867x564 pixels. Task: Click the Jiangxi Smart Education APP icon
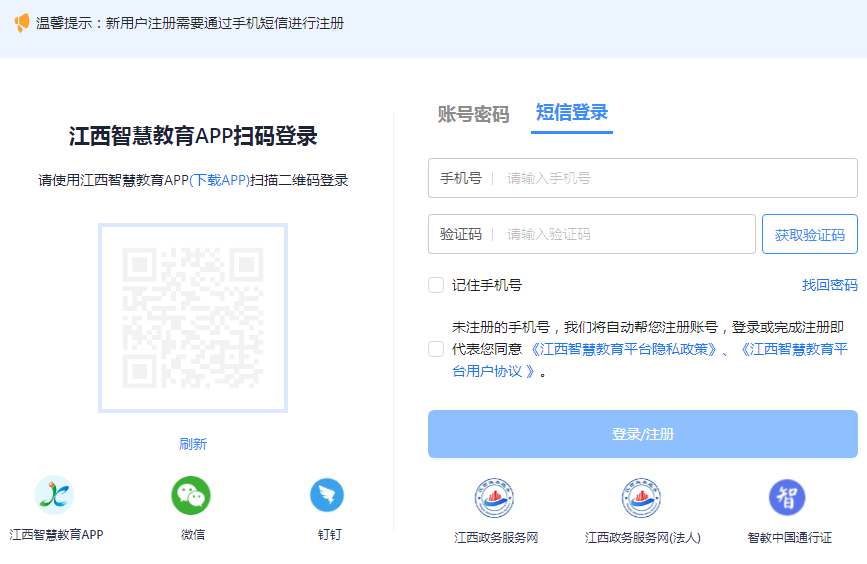(x=54, y=494)
